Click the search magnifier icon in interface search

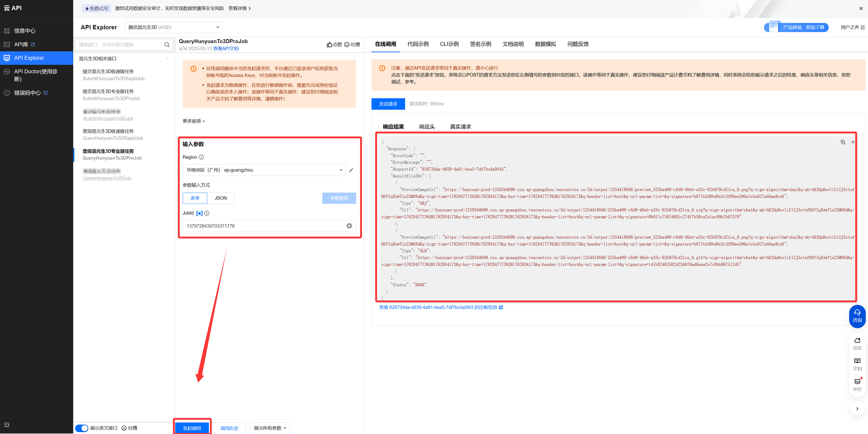point(167,45)
